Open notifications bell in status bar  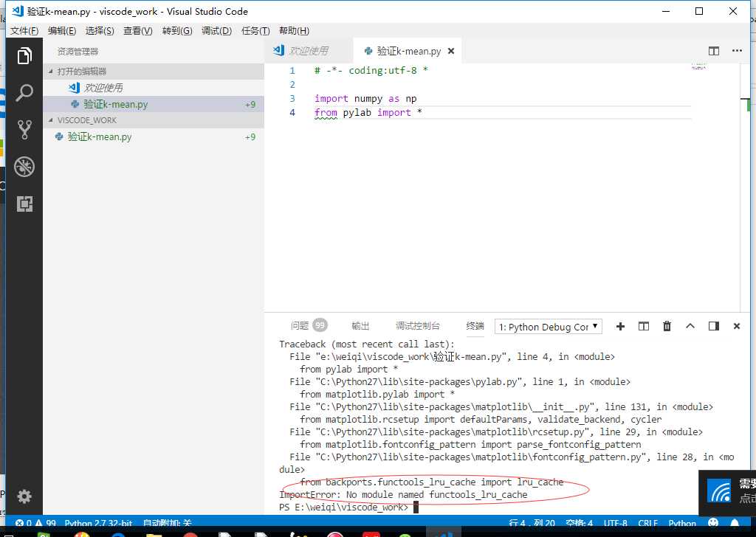coord(735,523)
